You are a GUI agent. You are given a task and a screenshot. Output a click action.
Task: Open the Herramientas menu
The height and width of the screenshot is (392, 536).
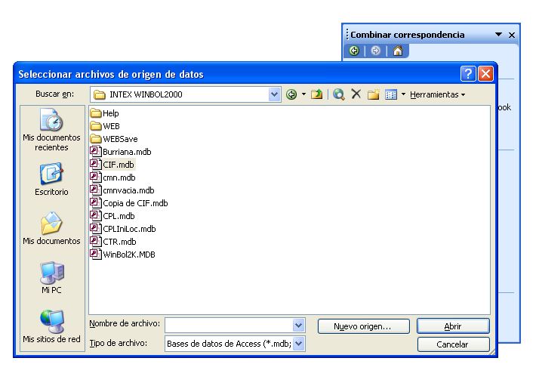click(x=437, y=94)
